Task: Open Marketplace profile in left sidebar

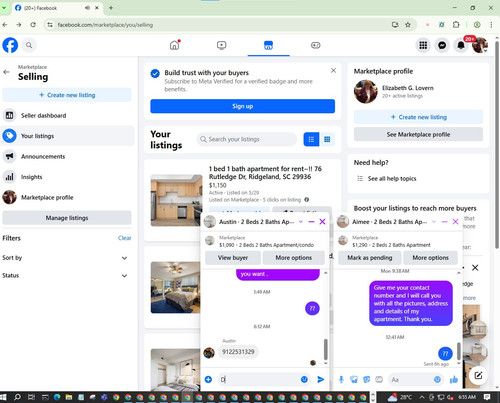Action: (67, 197)
